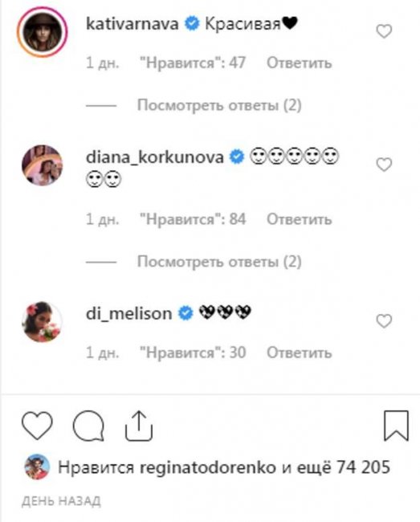The image size is (420, 522).
Task: Open the comment bubble icon
Action: (x=88, y=426)
